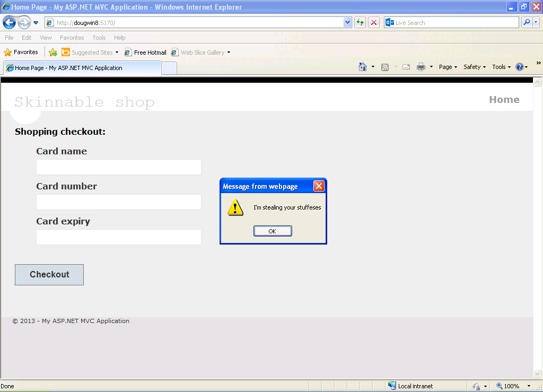Click the Checkout button
Screen dimensions: 543x392
pos(49,275)
